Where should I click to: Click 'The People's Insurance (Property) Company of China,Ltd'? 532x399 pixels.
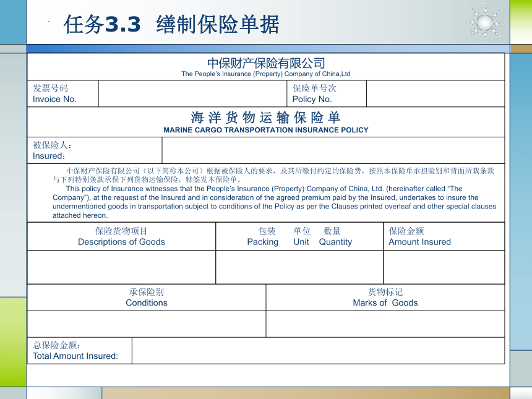(x=266, y=74)
